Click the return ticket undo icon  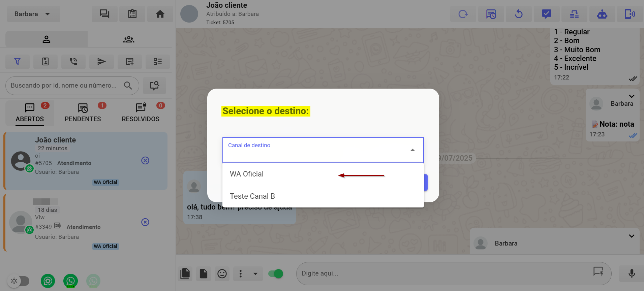point(519,14)
